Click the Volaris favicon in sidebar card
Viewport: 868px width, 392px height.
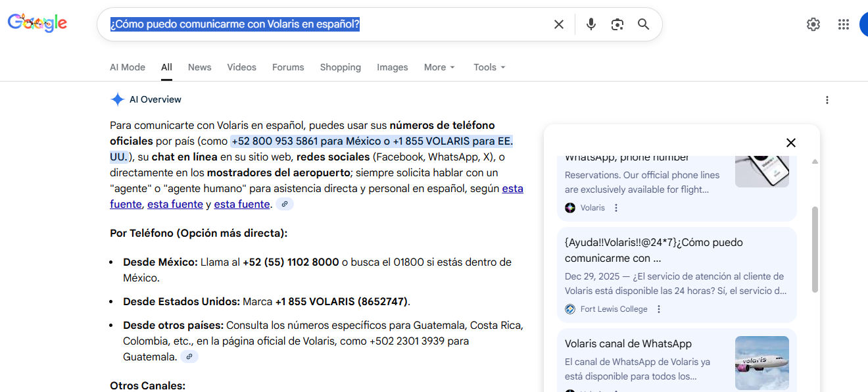click(569, 207)
